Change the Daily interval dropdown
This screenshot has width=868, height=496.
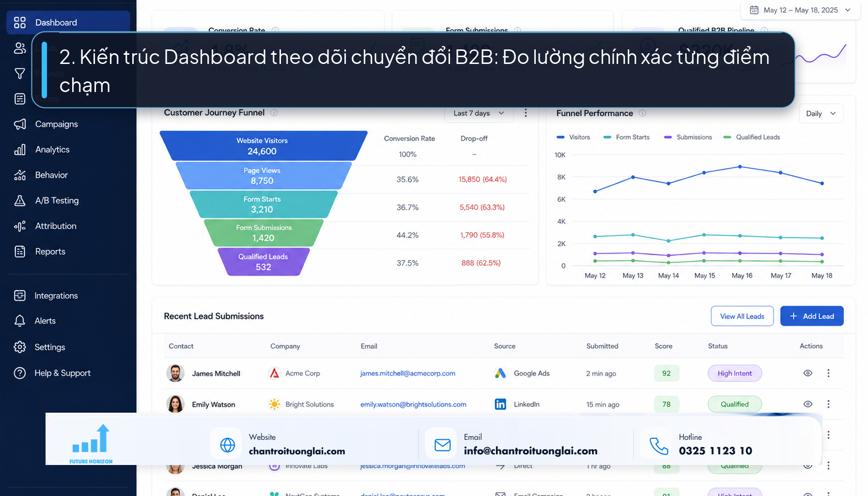pos(821,113)
